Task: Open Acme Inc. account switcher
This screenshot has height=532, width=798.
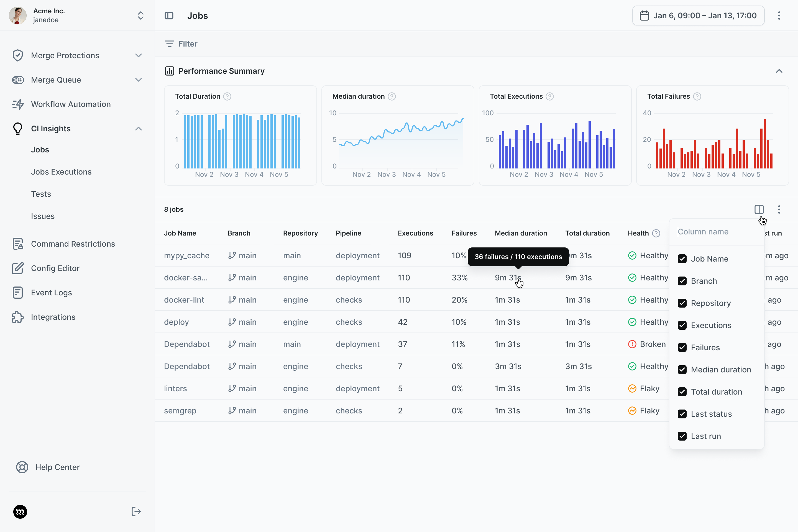Action: [x=140, y=16]
